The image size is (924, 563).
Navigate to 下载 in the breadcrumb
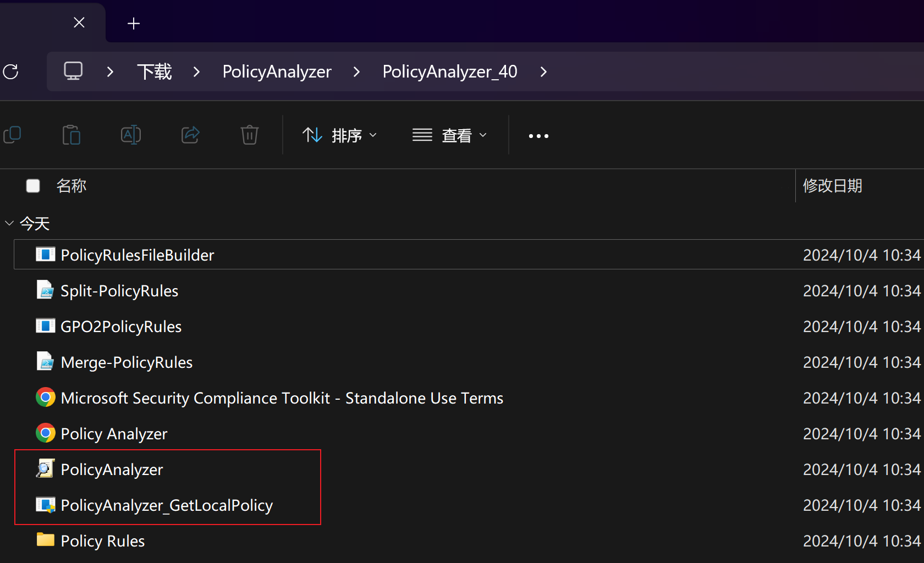click(154, 71)
